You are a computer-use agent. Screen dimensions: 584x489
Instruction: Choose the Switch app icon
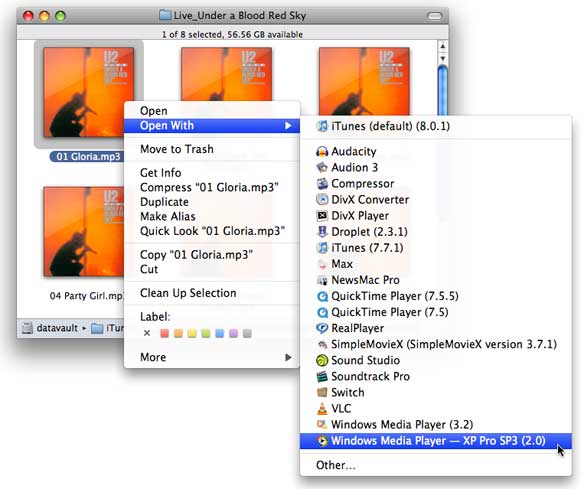[x=322, y=393]
